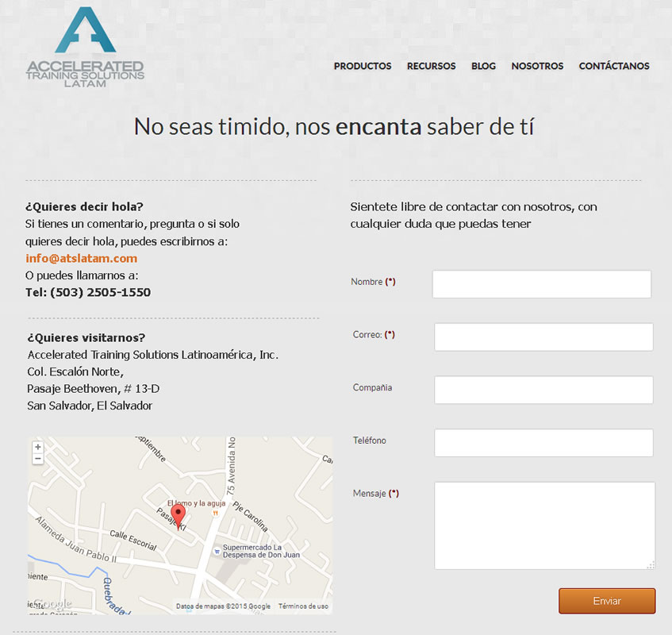Click the Accelerated Training Solutions logo
Image resolution: width=672 pixels, height=635 pixels.
click(x=85, y=48)
